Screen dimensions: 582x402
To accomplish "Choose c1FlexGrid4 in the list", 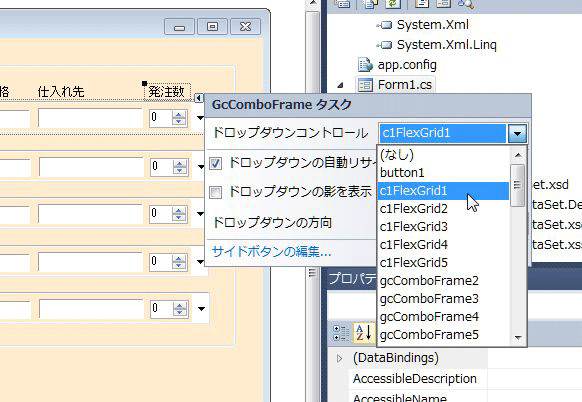I will (443, 245).
